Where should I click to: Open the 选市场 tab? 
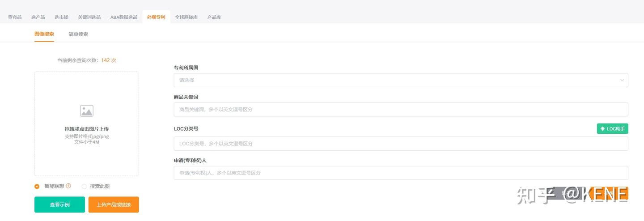tap(61, 17)
